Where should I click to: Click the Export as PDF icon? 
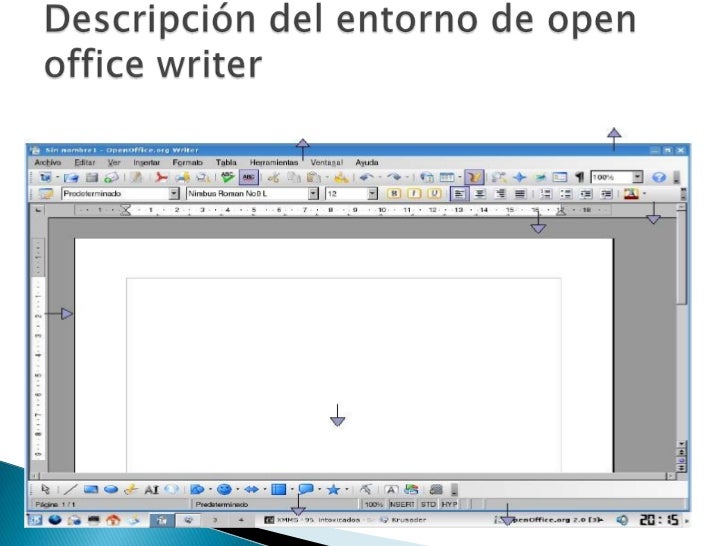point(161,177)
